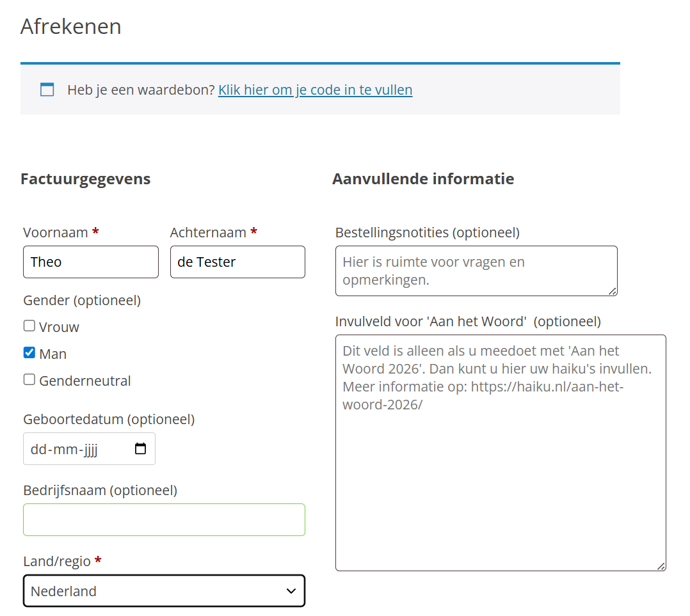Select the Bedrijfsnaam text field
690x616 pixels.
pos(164,519)
